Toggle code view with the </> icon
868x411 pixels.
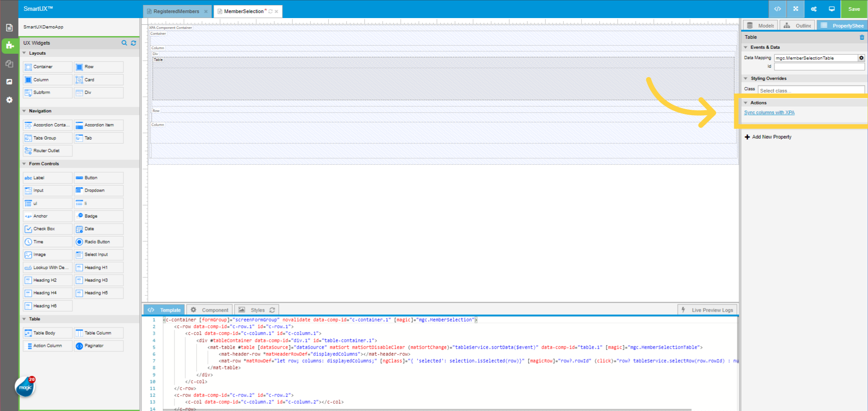777,9
